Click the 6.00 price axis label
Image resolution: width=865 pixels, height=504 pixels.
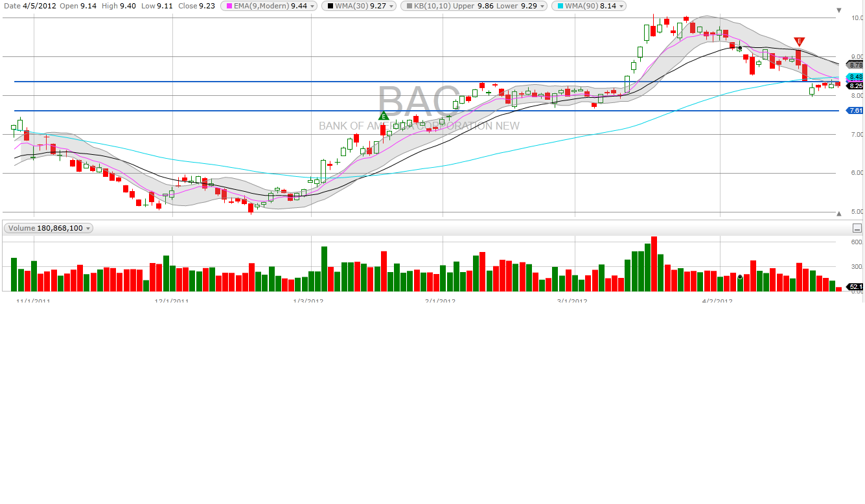click(856, 173)
